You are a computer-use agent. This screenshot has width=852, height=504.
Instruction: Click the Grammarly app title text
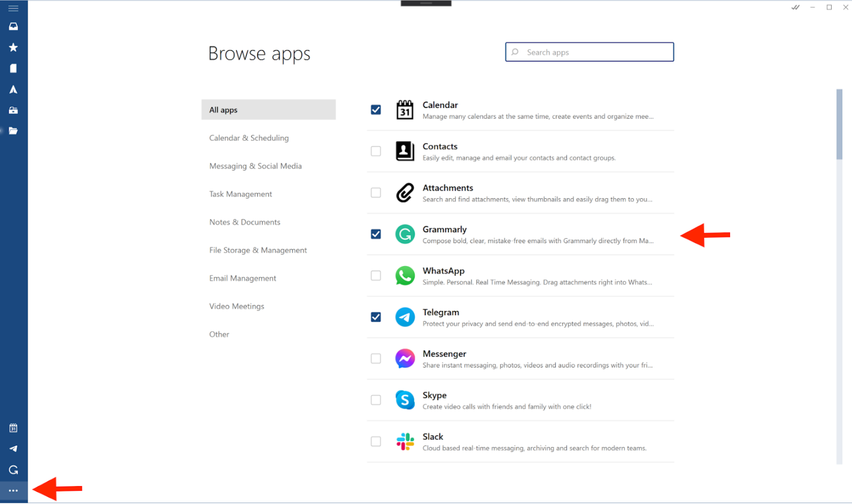coord(445,230)
